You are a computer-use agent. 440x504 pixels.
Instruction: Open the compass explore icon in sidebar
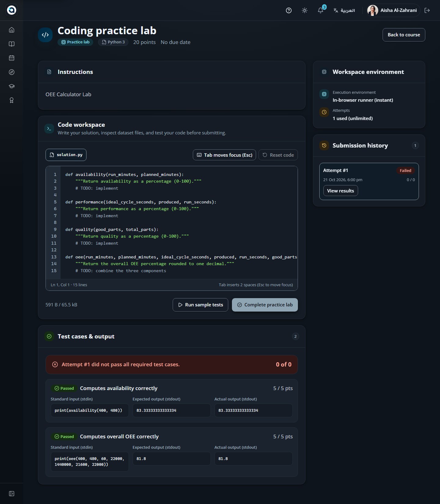12,72
